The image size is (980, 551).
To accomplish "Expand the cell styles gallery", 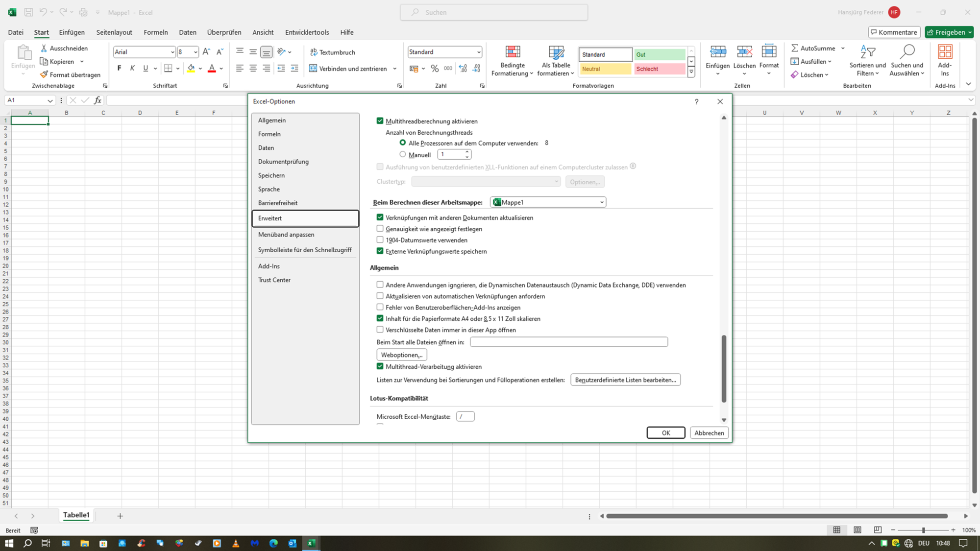I will pyautogui.click(x=691, y=72).
